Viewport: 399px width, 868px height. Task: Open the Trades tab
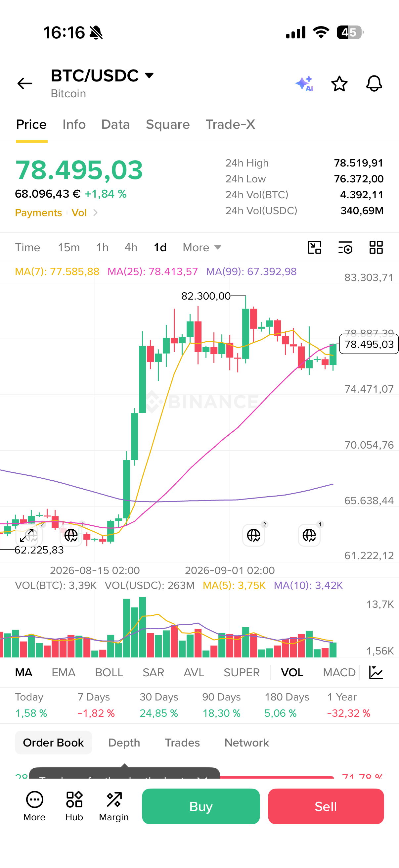point(182,743)
